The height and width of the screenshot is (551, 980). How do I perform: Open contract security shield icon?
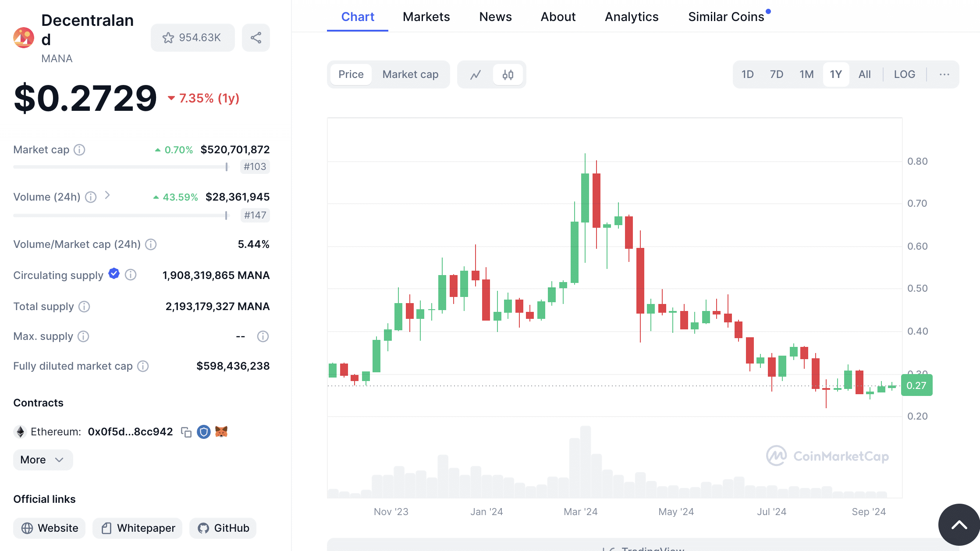204,432
